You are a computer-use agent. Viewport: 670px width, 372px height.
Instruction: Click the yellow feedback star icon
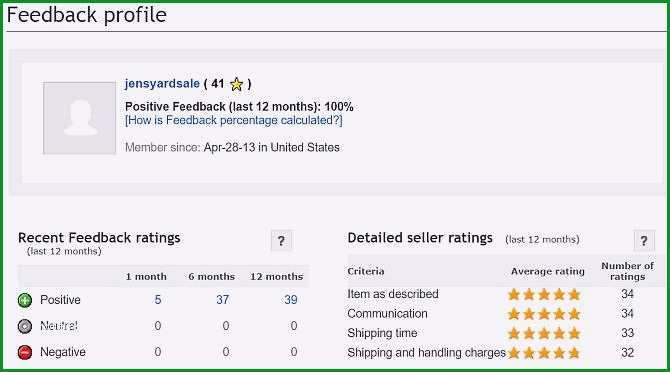coord(236,84)
